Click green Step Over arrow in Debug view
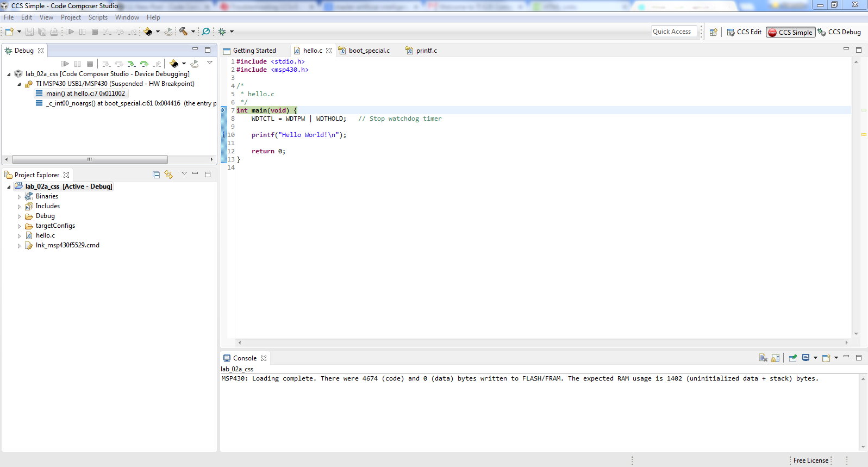Viewport: 868px width, 467px height. click(x=144, y=64)
